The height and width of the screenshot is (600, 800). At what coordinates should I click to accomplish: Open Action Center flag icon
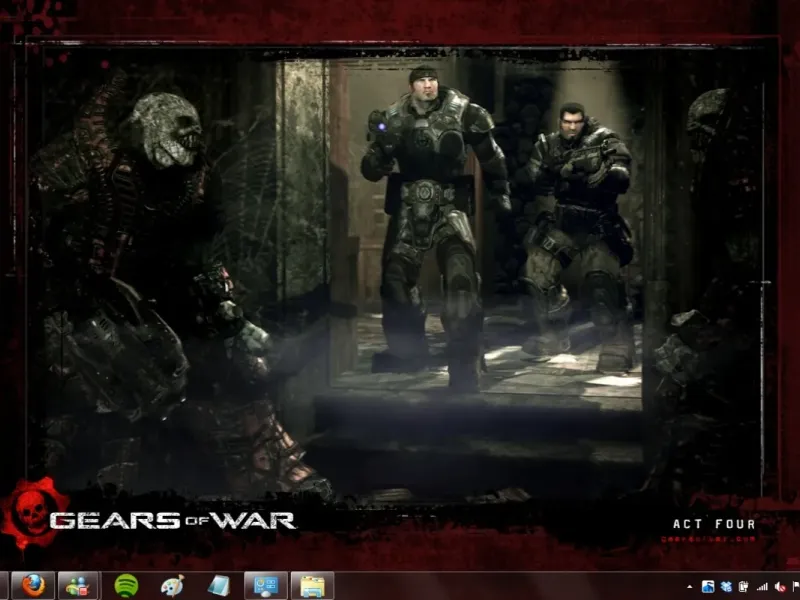tap(796, 587)
